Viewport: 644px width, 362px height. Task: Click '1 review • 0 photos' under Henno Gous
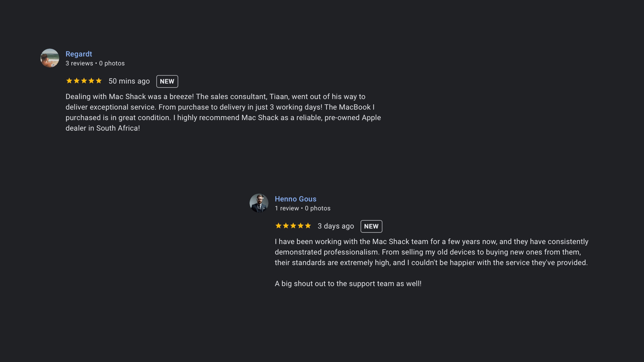[303, 208]
